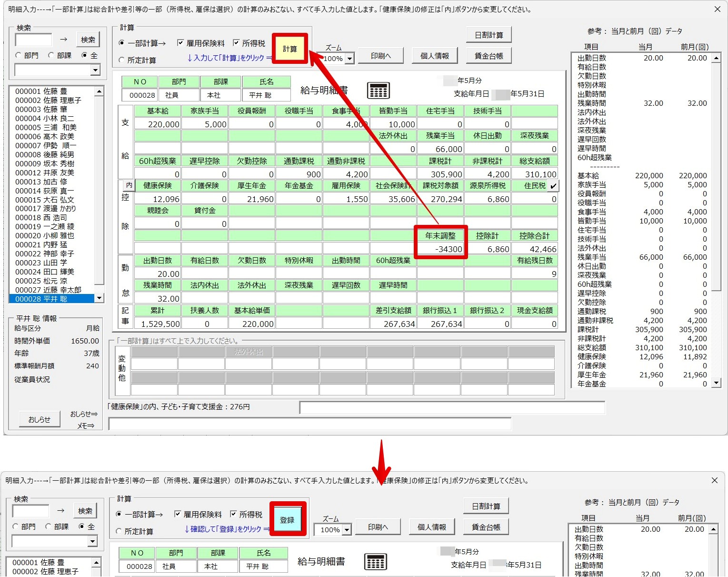
Task: Toggle 所得税 checkbox in the top window
Action: [236, 43]
